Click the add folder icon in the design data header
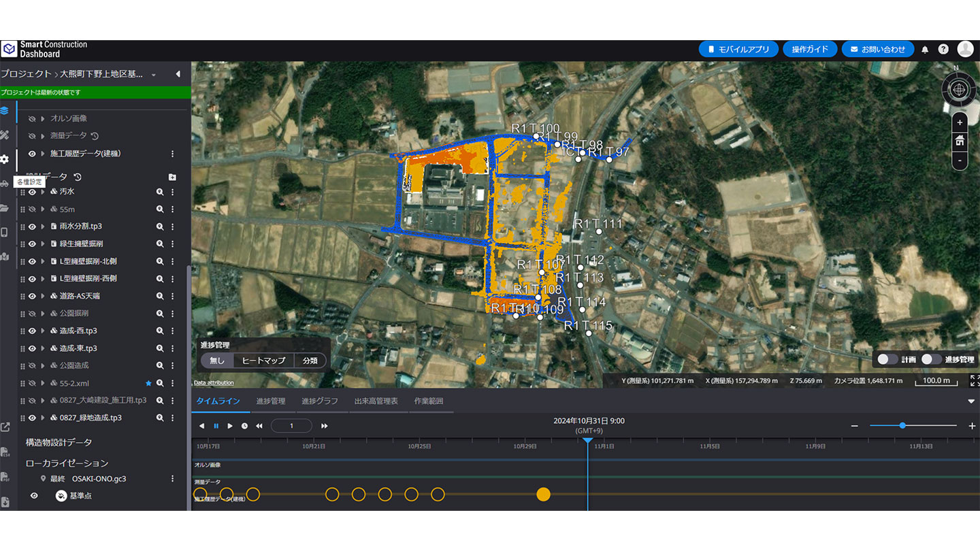 click(x=172, y=177)
